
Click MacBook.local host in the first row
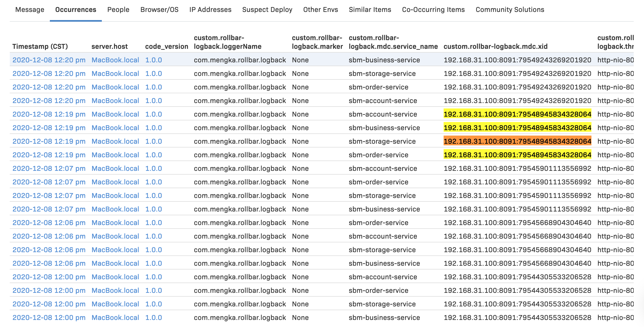point(115,60)
